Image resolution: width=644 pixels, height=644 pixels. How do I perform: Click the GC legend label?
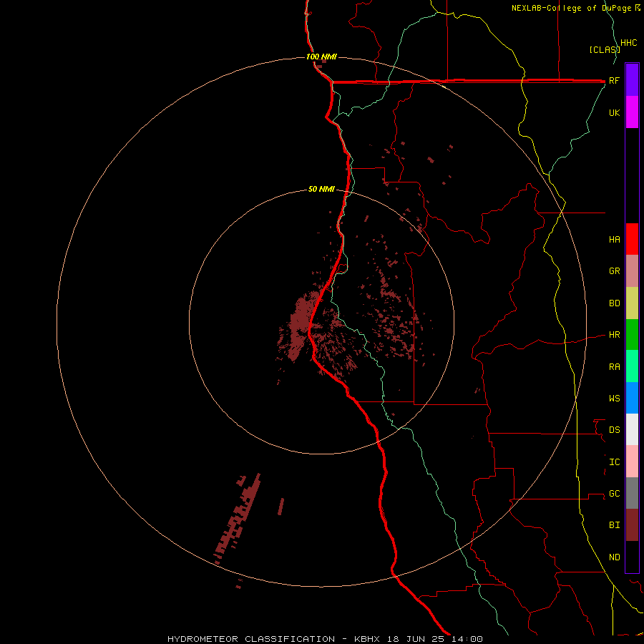pos(614,493)
